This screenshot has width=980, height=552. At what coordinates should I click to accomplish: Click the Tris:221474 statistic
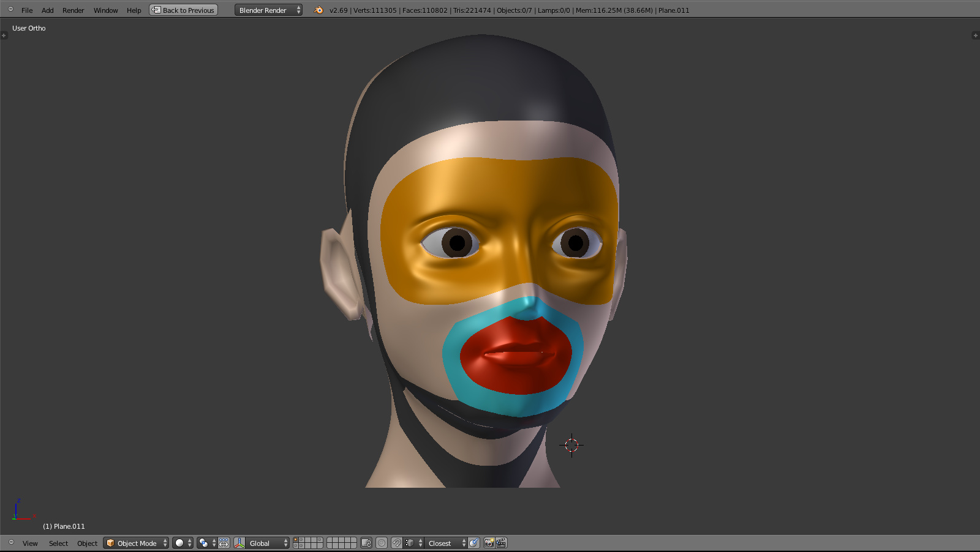472,10
